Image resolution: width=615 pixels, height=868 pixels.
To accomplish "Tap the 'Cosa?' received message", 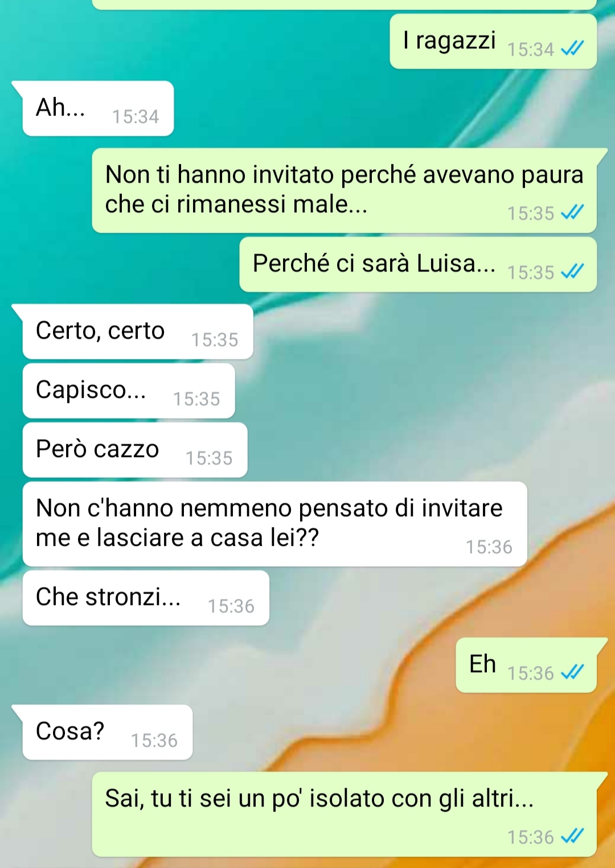I will [108, 732].
